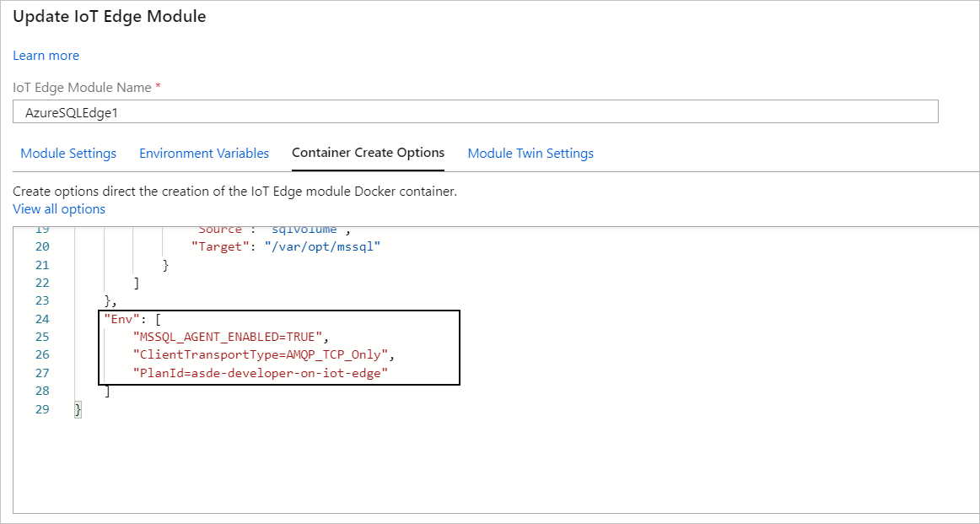
Task: Open the Environment Variables tab
Action: coord(204,153)
